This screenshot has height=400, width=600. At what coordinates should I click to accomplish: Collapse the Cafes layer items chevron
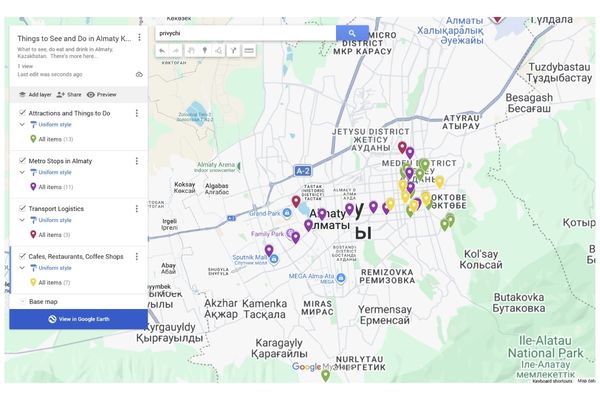click(22, 268)
